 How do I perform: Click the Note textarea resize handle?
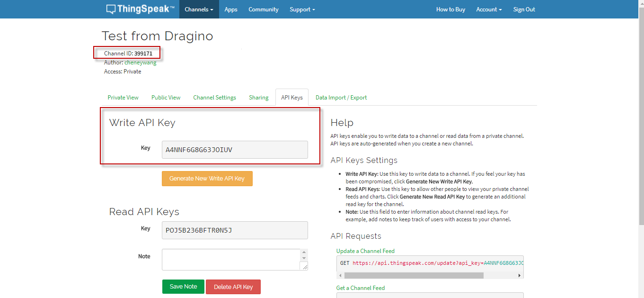pyautogui.click(x=304, y=266)
